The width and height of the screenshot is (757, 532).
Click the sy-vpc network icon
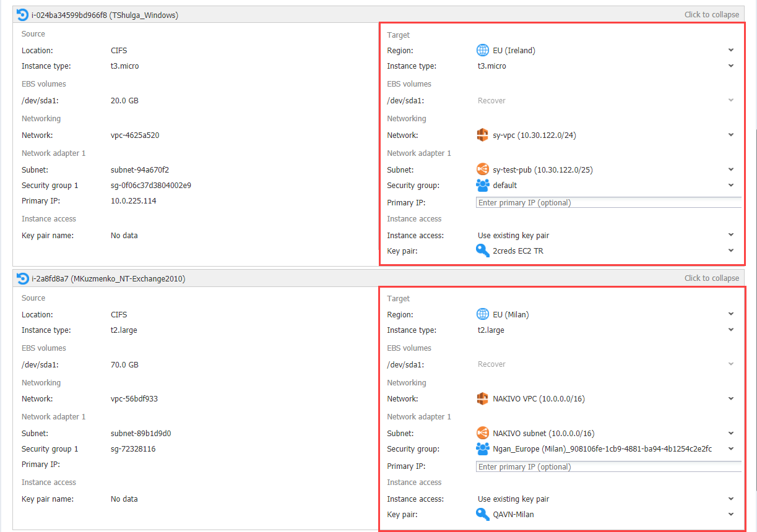coord(483,135)
